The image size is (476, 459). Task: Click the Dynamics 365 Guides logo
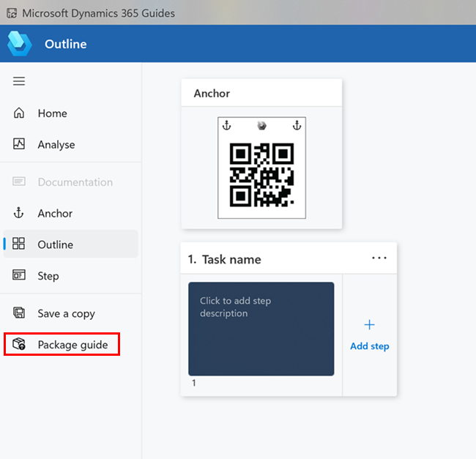[x=20, y=44]
